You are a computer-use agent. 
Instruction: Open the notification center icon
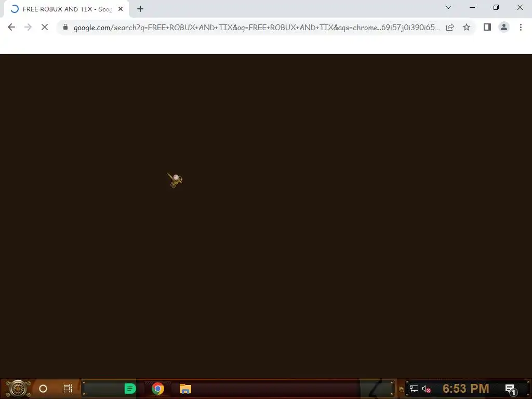coord(511,389)
